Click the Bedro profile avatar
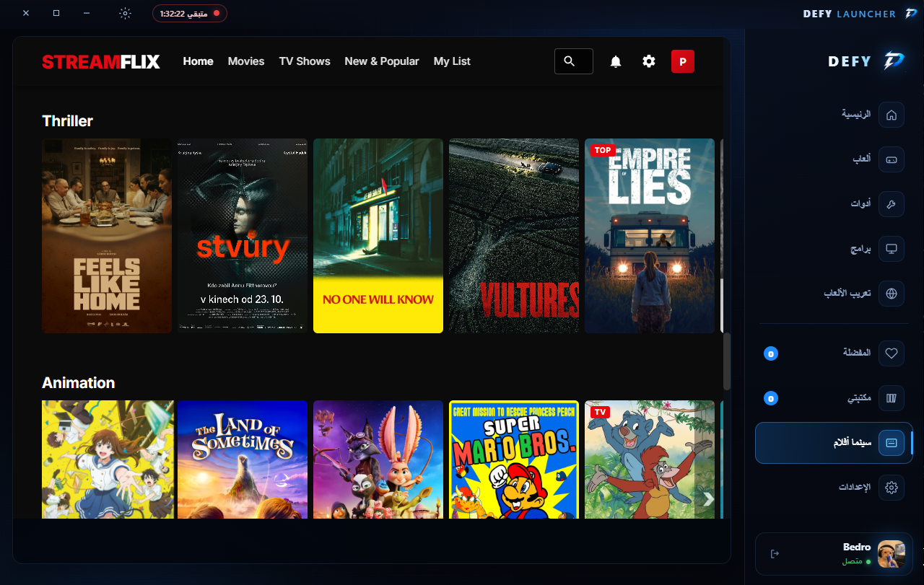 [x=892, y=554]
